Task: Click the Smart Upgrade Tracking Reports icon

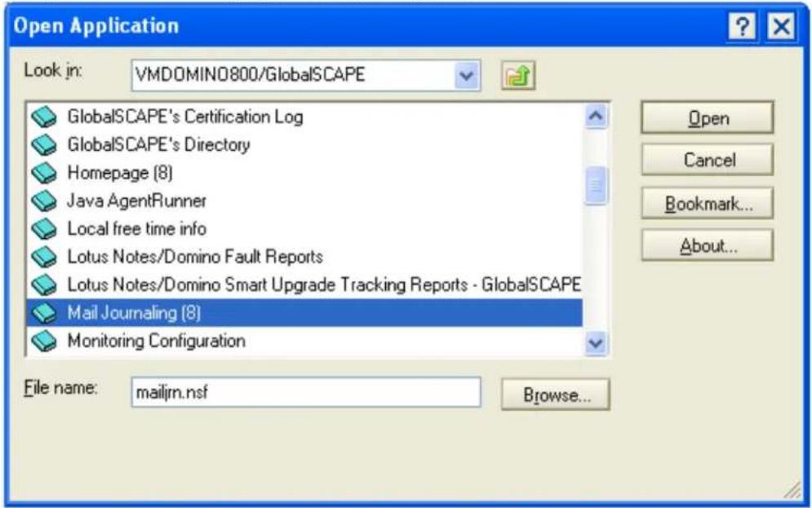Action: [x=44, y=285]
